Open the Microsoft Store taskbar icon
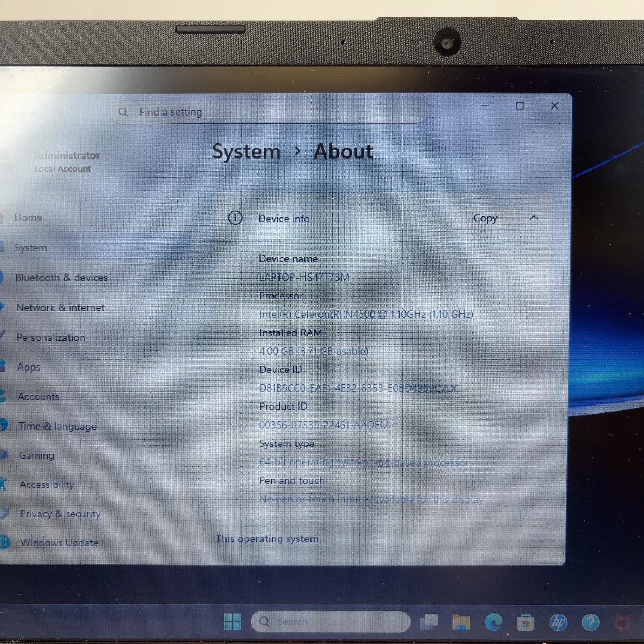Screen dimensions: 644x644 point(526,623)
